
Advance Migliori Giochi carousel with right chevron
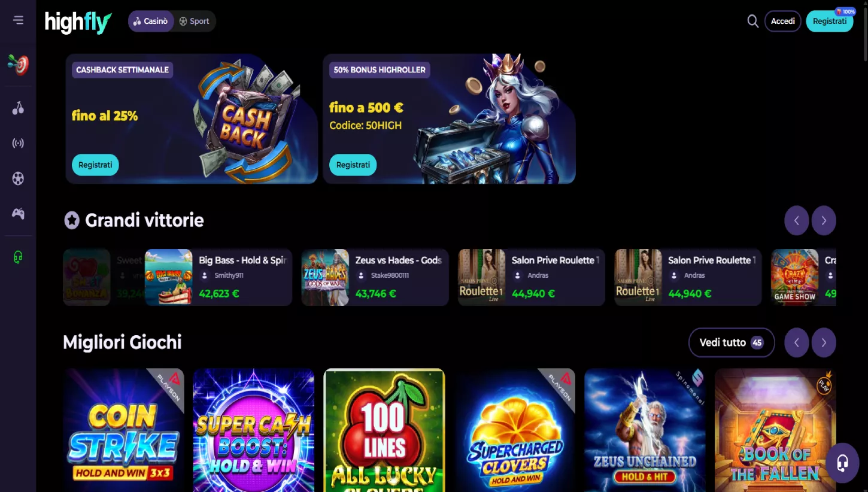pos(824,343)
